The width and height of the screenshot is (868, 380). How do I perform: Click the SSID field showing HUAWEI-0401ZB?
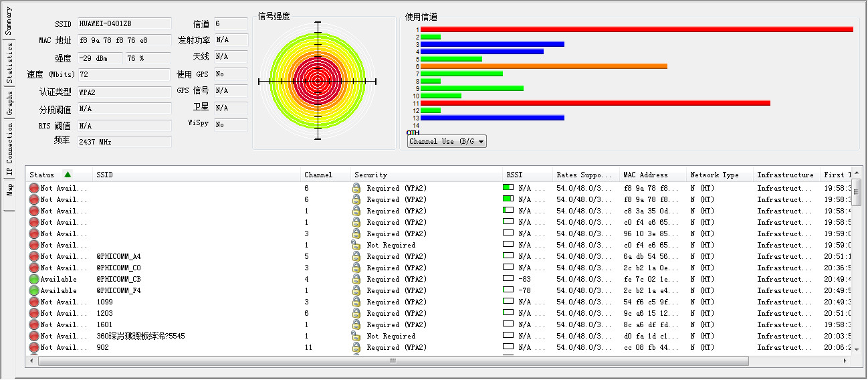(124, 23)
